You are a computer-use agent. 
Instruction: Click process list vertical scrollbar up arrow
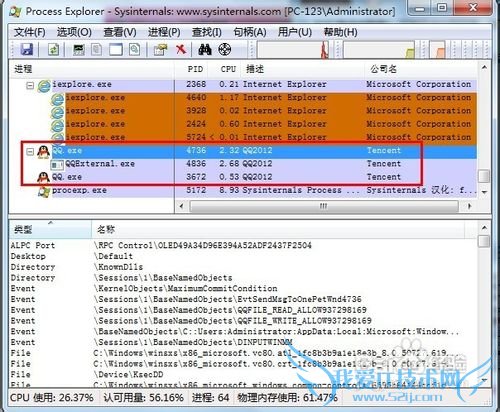coord(484,68)
